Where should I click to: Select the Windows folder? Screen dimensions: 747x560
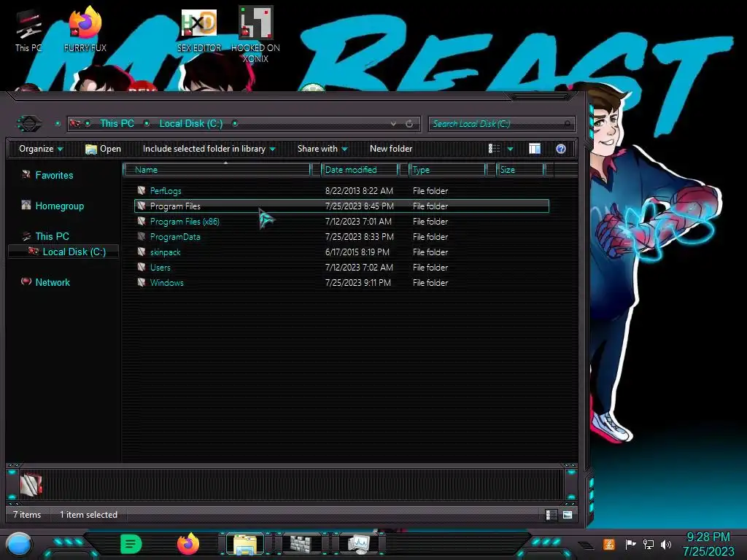point(166,282)
